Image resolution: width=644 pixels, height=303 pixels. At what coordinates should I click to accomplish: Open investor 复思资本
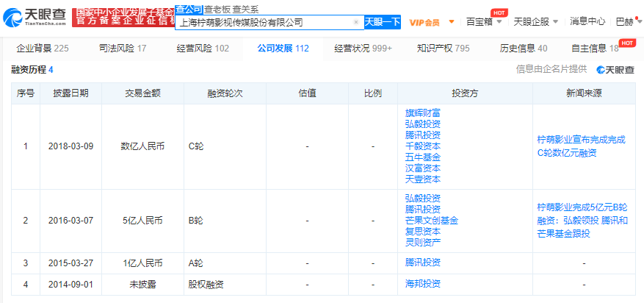(x=423, y=232)
